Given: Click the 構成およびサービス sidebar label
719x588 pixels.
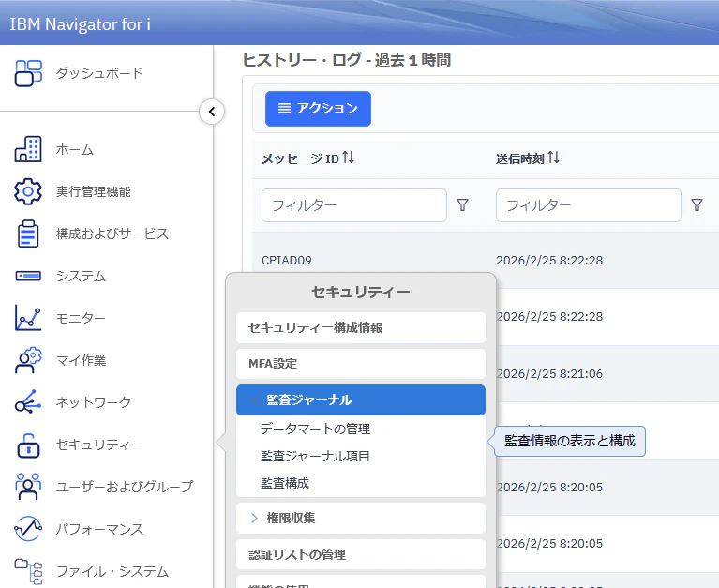Looking at the screenshot, I should click(x=112, y=234).
